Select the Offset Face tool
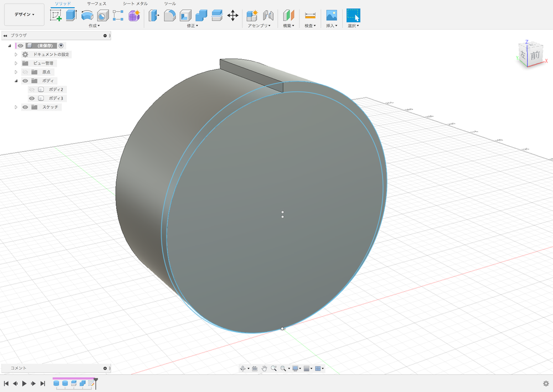 (217, 16)
